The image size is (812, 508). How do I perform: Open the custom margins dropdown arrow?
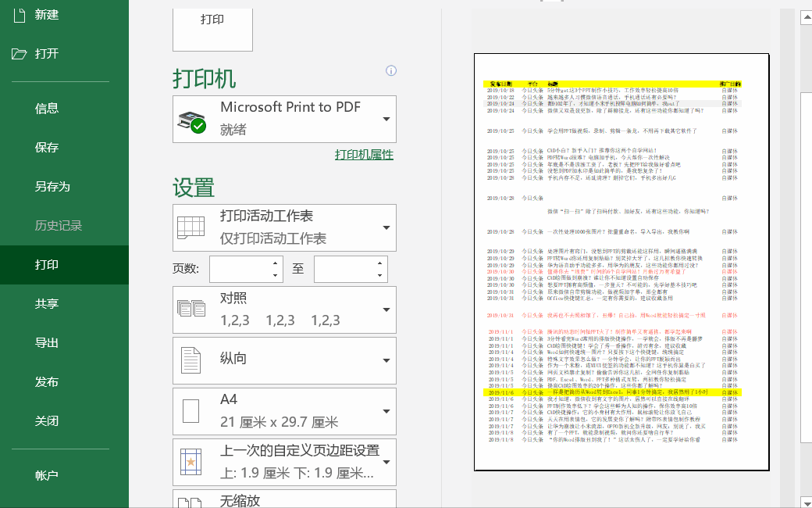click(386, 462)
